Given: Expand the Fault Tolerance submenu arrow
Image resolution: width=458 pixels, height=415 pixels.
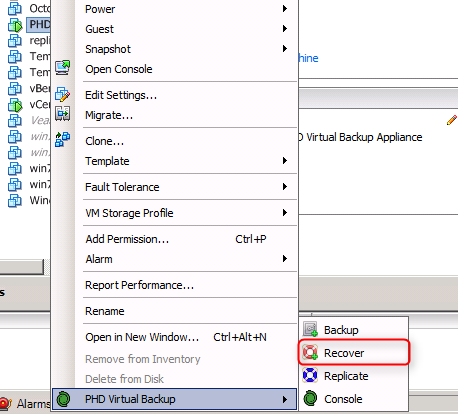Looking at the screenshot, I should [285, 187].
